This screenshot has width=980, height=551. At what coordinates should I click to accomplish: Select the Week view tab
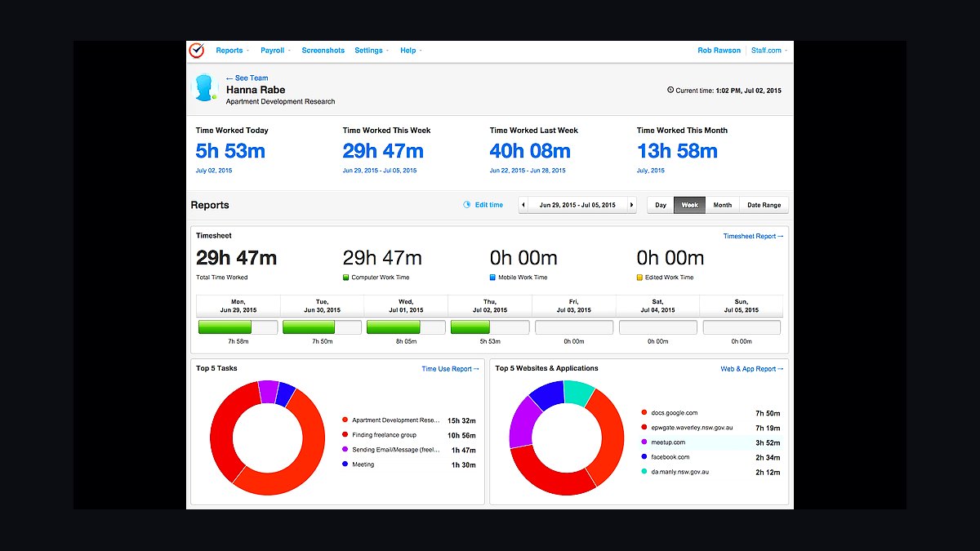tap(690, 205)
